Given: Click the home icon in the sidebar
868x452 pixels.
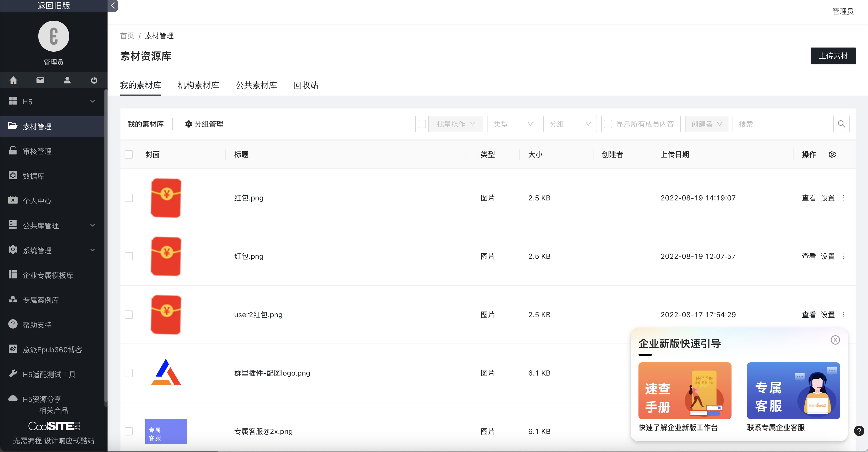Looking at the screenshot, I should tap(13, 80).
